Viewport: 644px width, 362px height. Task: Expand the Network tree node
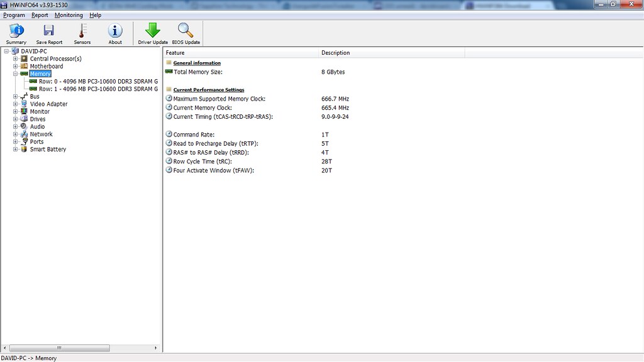point(15,134)
